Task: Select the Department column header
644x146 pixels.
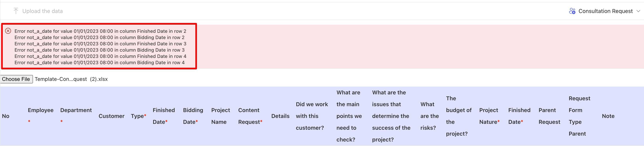Action: tap(76, 110)
